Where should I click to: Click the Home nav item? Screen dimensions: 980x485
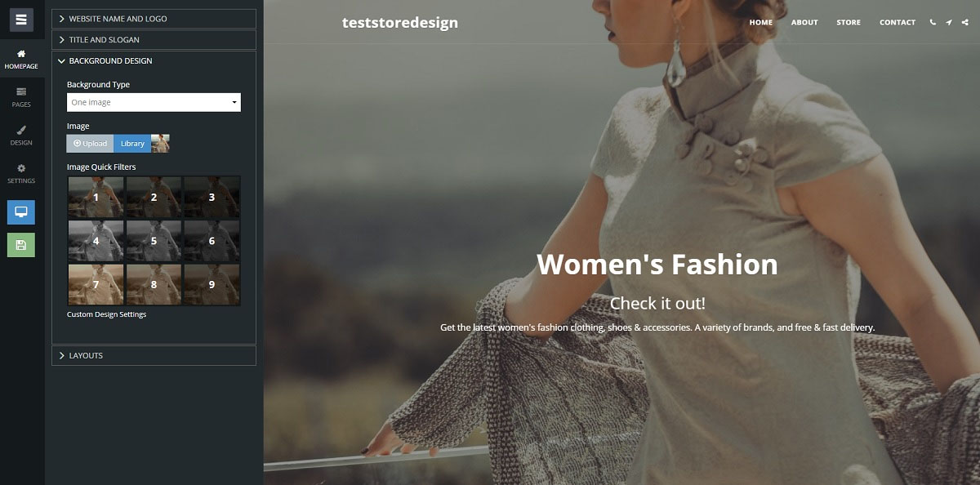(761, 23)
